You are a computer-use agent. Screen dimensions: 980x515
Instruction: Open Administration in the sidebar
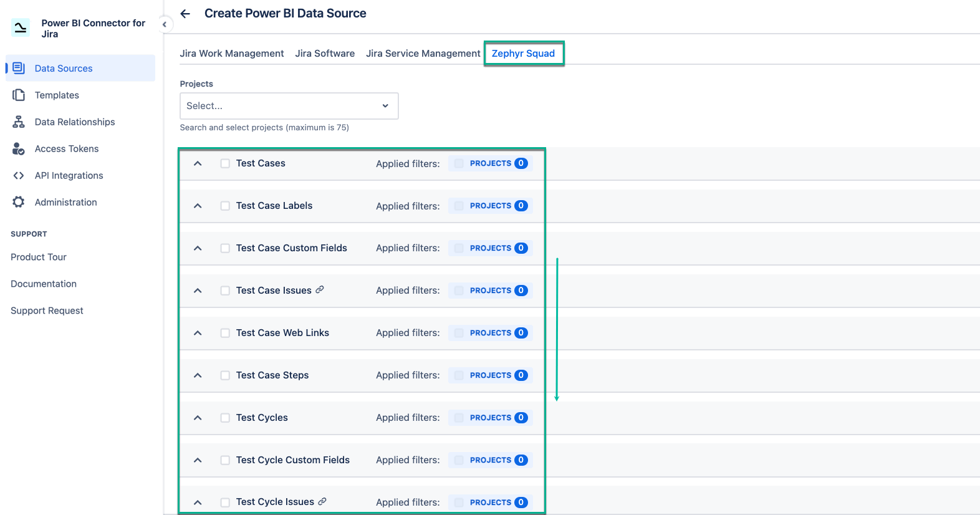pyautogui.click(x=80, y=202)
